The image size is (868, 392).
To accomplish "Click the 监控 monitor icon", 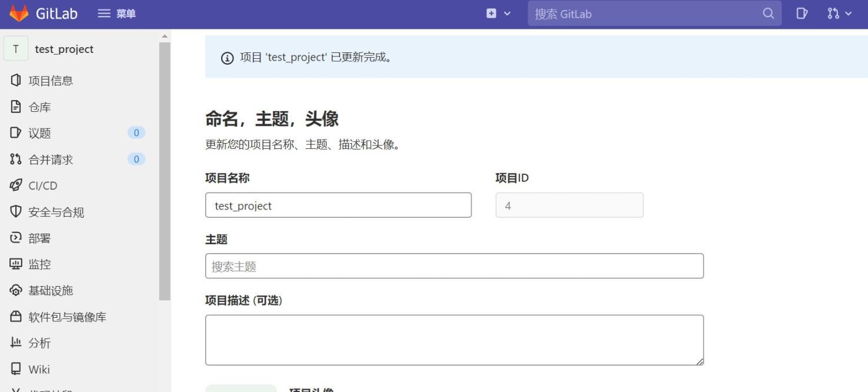I will coord(16,264).
